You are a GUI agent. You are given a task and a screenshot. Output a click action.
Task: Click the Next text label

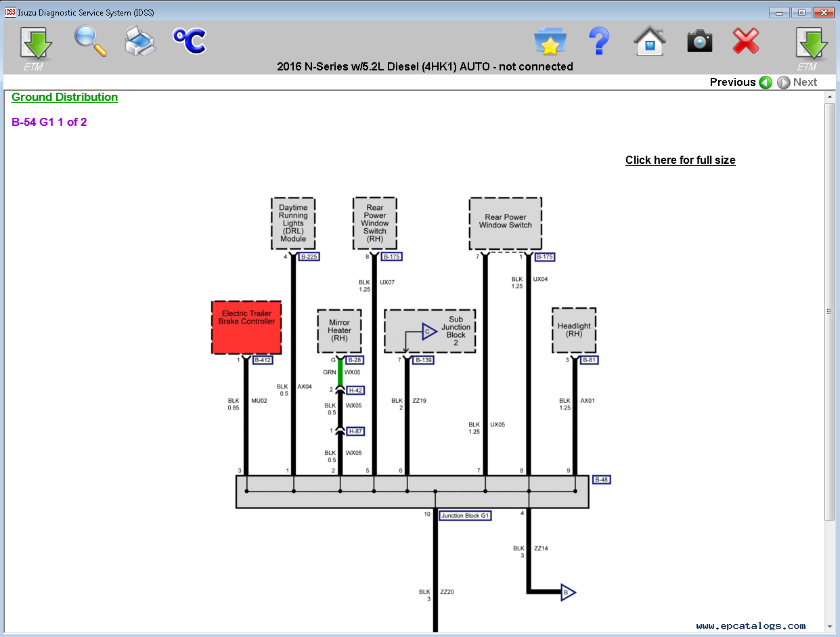pos(805,83)
